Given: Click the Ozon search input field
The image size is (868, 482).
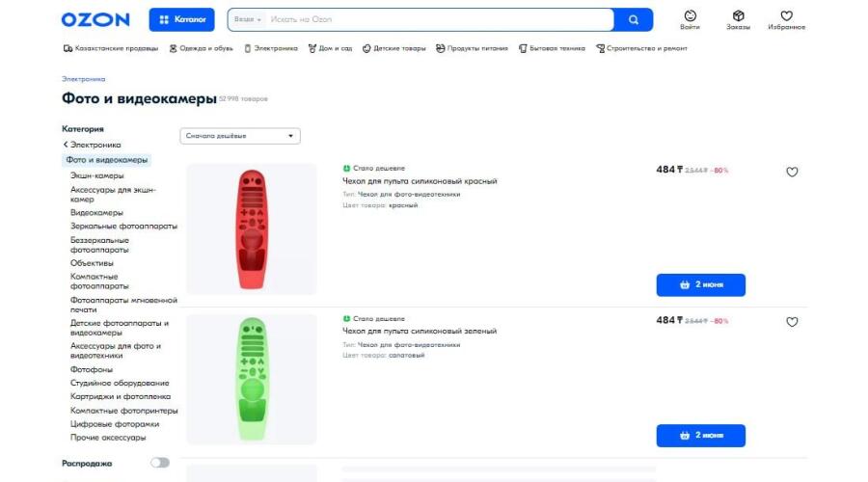Looking at the screenshot, I should click(439, 19).
